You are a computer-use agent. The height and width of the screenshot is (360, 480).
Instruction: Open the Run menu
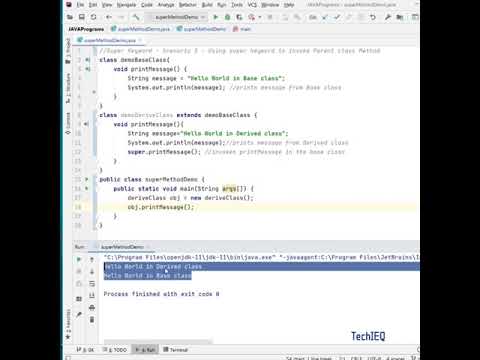point(222,5)
